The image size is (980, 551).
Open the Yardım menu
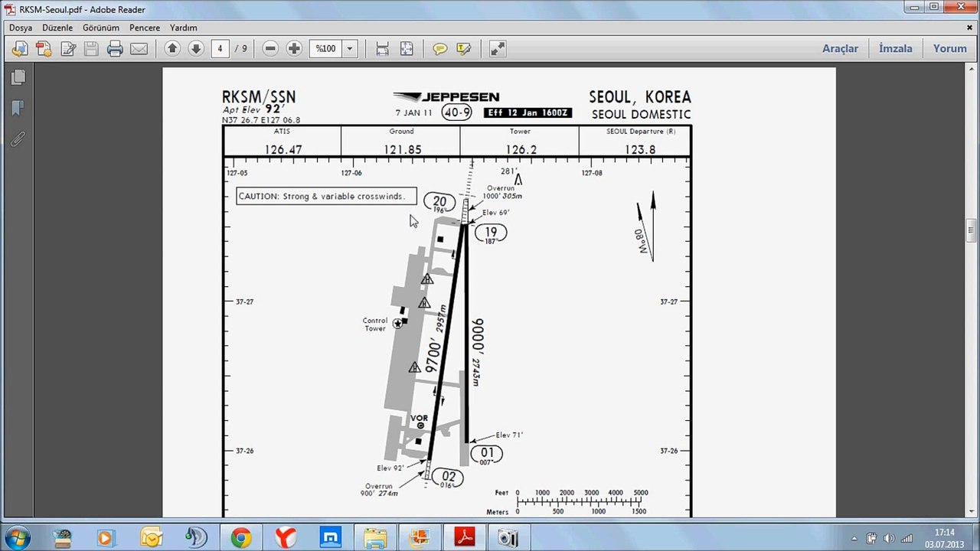(184, 28)
